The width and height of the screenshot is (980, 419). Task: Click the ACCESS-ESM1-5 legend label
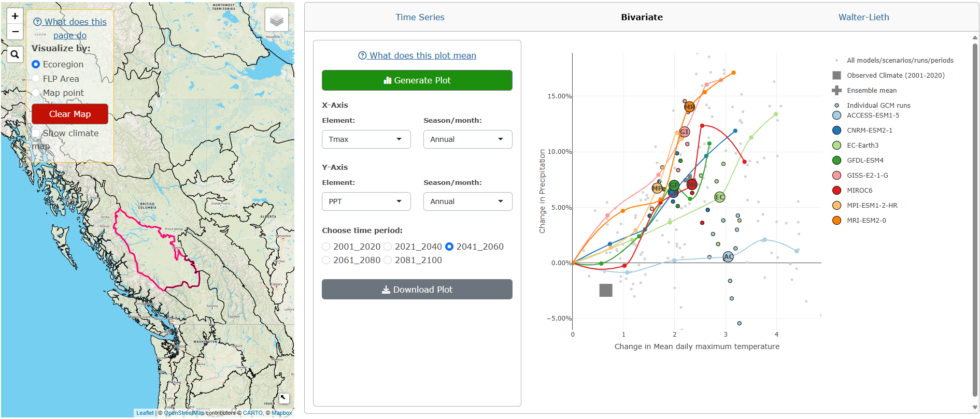(873, 115)
